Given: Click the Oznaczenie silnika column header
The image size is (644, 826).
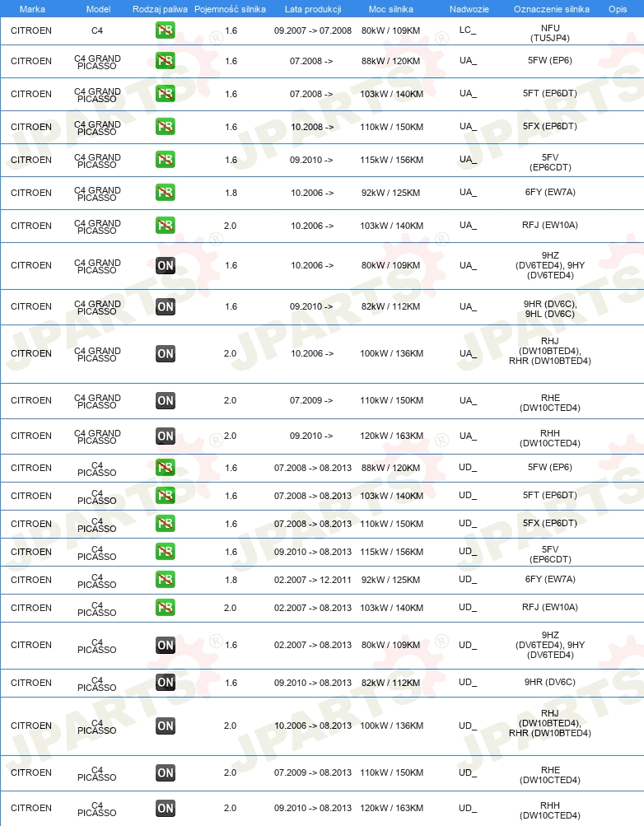Looking at the screenshot, I should coord(551,9).
